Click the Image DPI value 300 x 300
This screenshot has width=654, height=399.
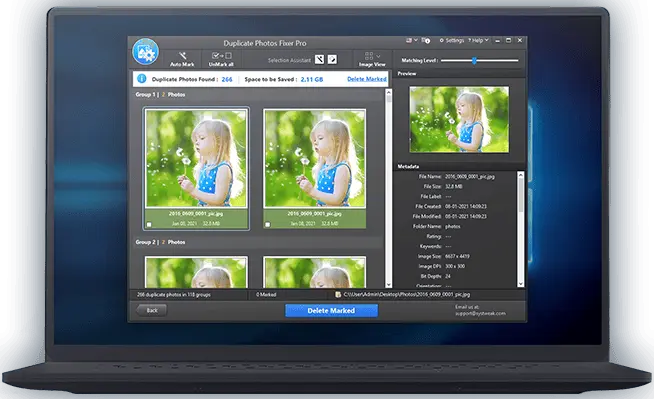click(x=455, y=266)
